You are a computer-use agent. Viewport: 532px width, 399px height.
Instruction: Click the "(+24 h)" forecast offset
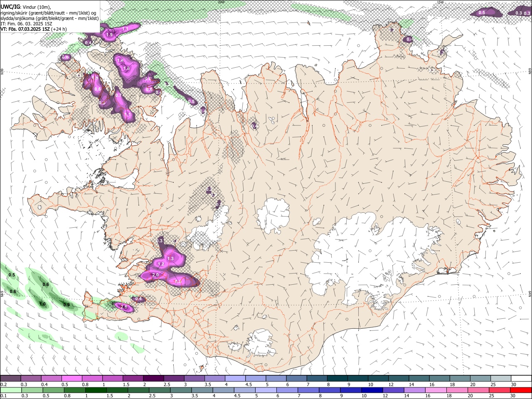59,30
